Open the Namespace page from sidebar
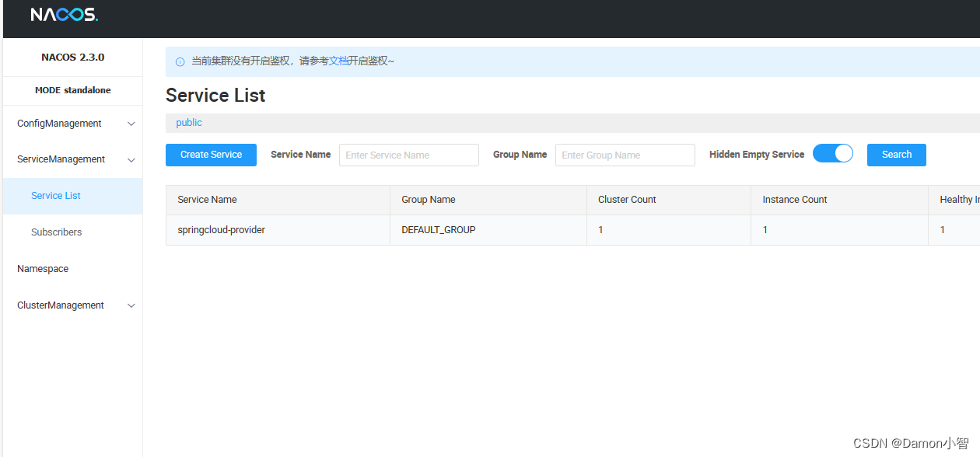This screenshot has width=980, height=457. [42, 268]
